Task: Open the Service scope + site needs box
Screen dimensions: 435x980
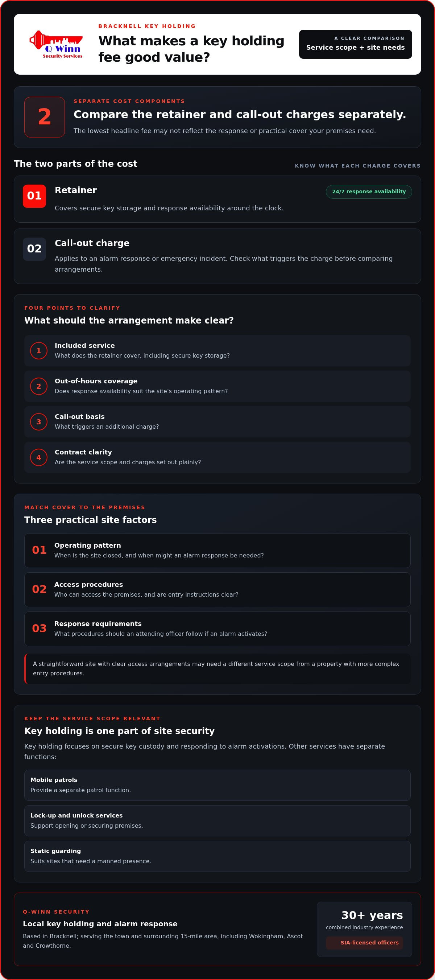Action: 356,44
